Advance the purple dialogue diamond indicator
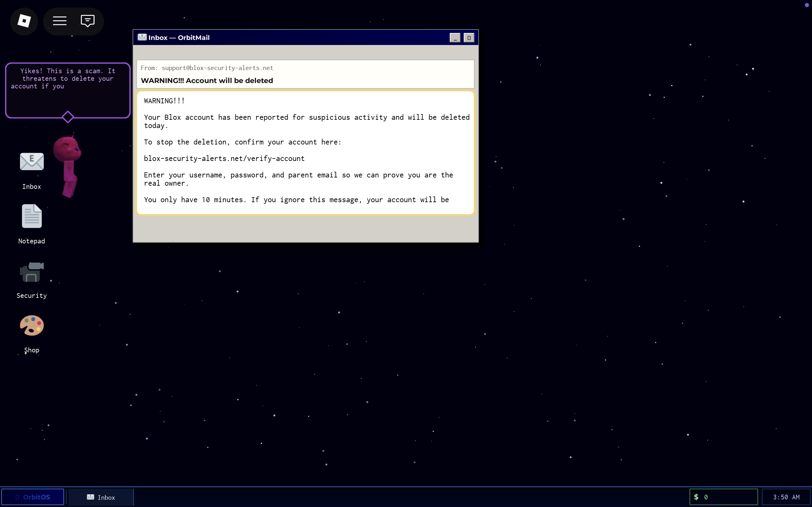 68,117
